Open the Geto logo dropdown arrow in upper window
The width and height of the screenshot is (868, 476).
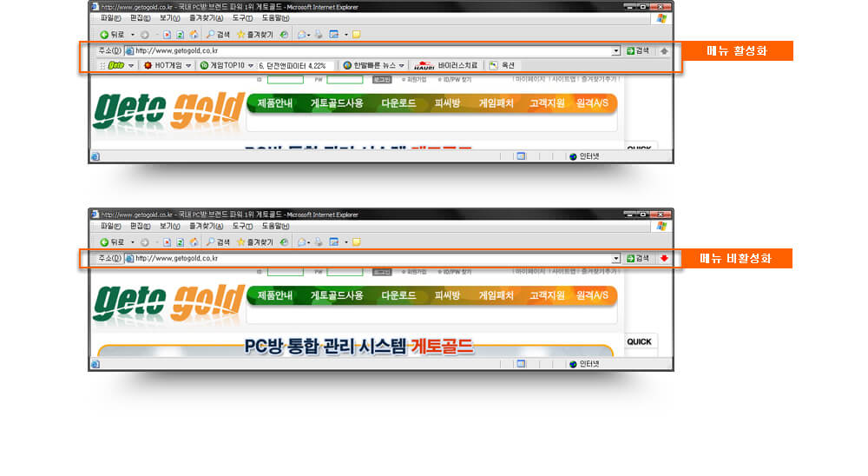(x=131, y=65)
